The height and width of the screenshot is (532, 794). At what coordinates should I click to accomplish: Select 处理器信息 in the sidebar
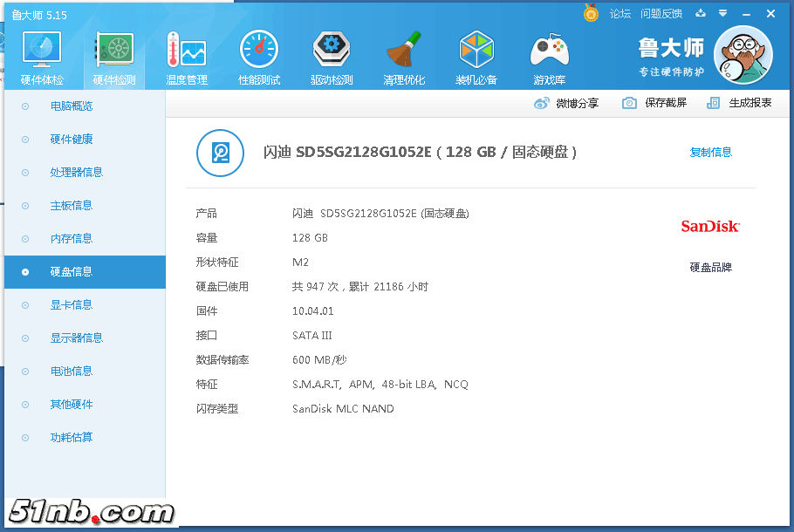[x=76, y=173]
